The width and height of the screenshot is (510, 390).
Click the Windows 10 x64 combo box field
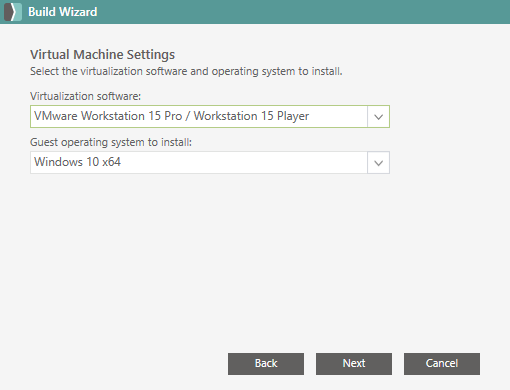210,163
